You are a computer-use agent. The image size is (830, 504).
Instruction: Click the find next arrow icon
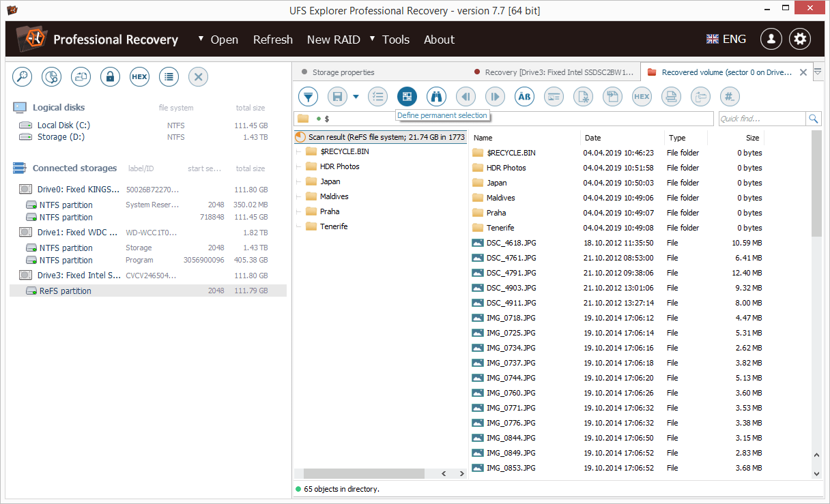[x=496, y=97]
